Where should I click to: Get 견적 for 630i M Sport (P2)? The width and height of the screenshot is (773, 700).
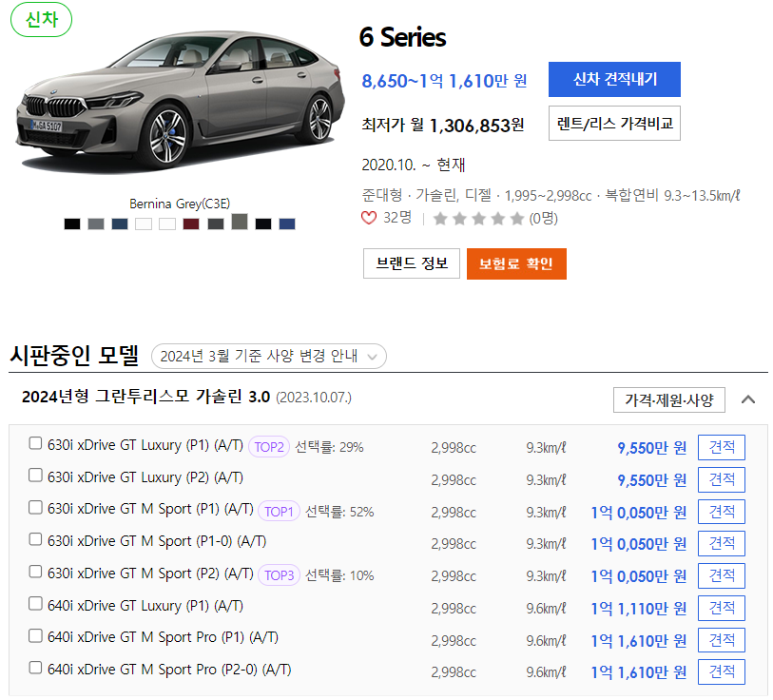pyautogui.click(x=722, y=575)
